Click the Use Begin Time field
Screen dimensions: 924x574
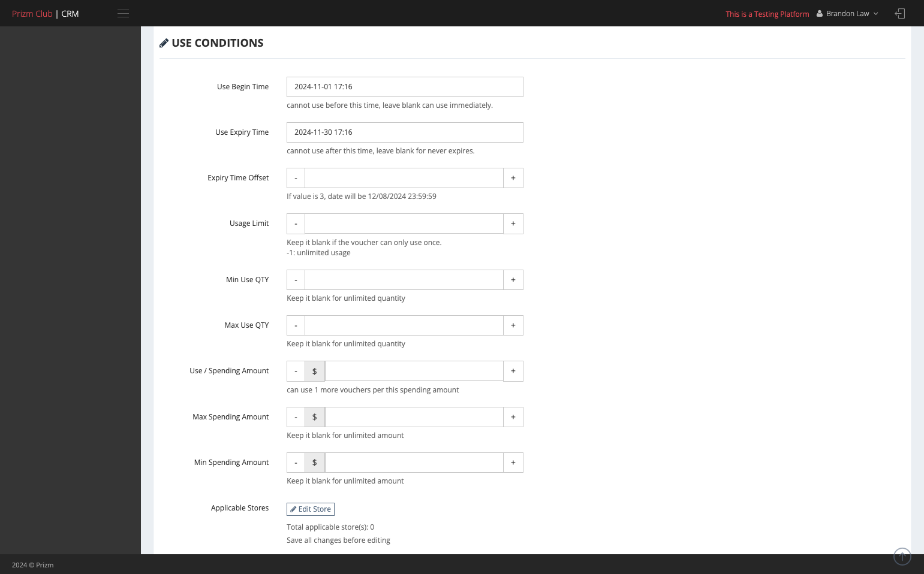tap(405, 87)
